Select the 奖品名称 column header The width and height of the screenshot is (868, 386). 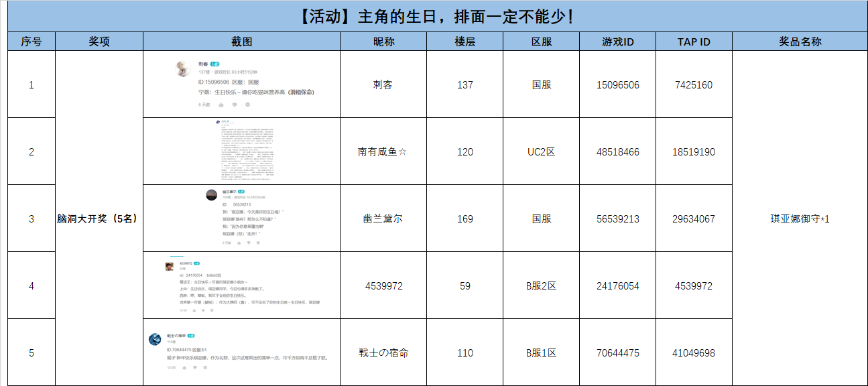[800, 42]
